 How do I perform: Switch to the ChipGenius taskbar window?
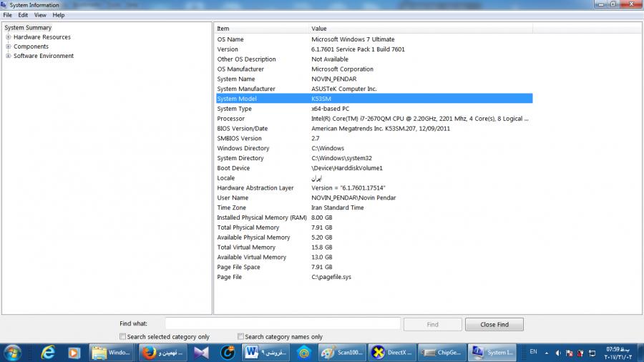point(442,353)
